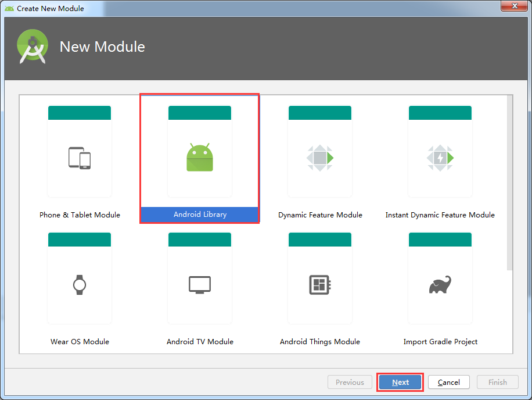Pick the Android Things board icon
Image resolution: width=532 pixels, height=400 pixels.
pos(320,284)
